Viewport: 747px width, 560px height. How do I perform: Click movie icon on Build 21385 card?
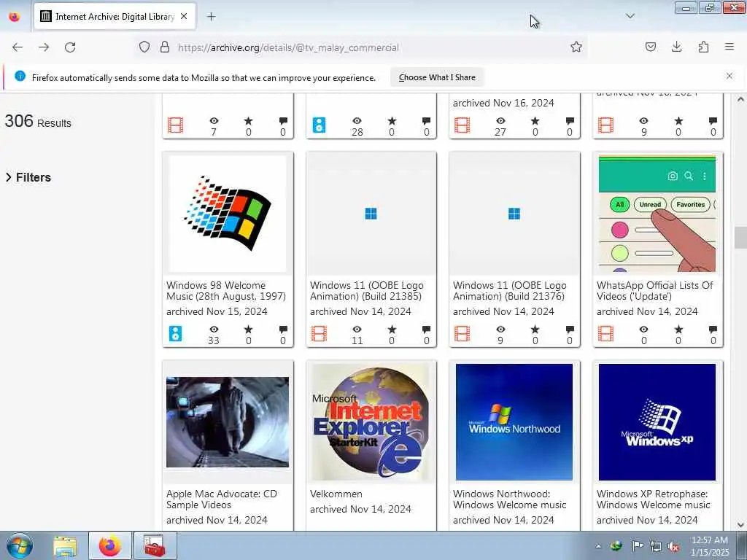(319, 333)
